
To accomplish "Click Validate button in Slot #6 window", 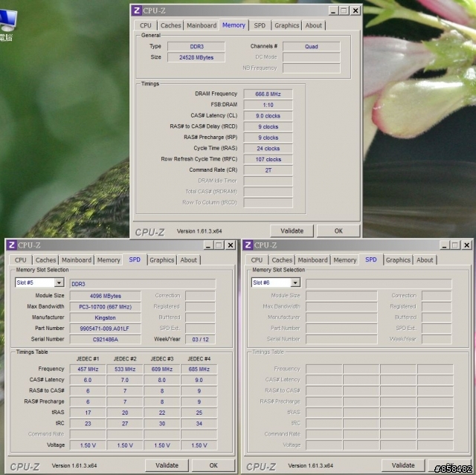I will 403,465.
